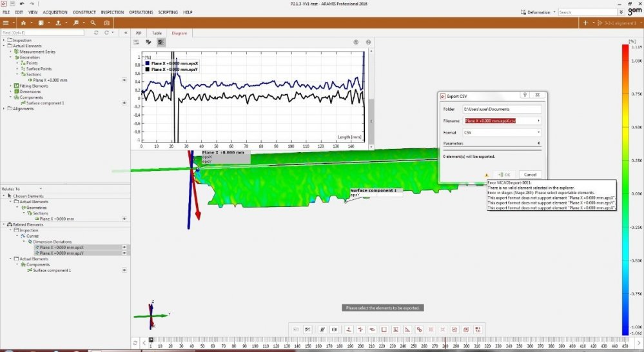Collapse the explorer panel with double-arrow icon
Viewport: 644px width, 352px height.
125,32
